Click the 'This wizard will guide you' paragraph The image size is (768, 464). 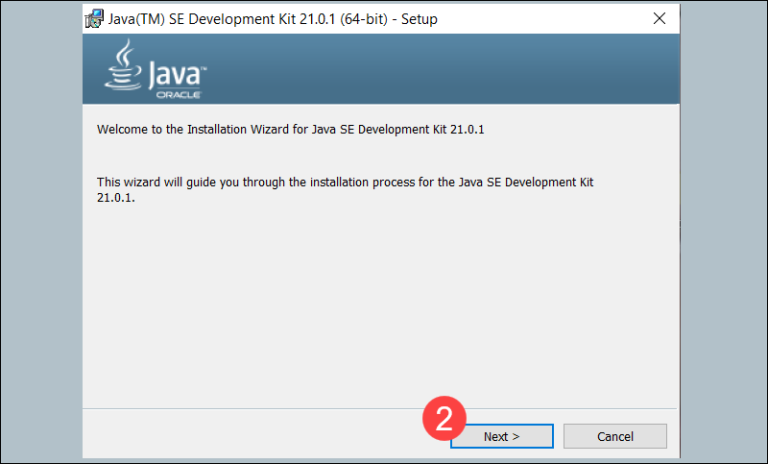pyautogui.click(x=345, y=190)
